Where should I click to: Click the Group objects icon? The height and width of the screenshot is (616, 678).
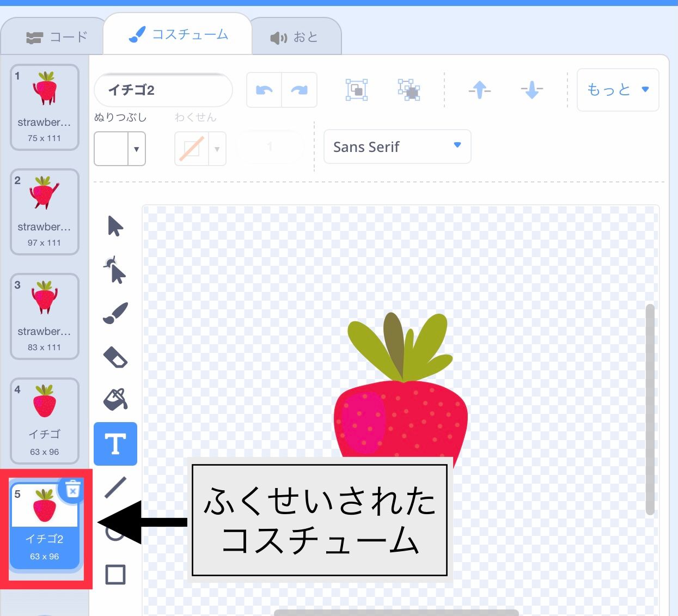356,90
